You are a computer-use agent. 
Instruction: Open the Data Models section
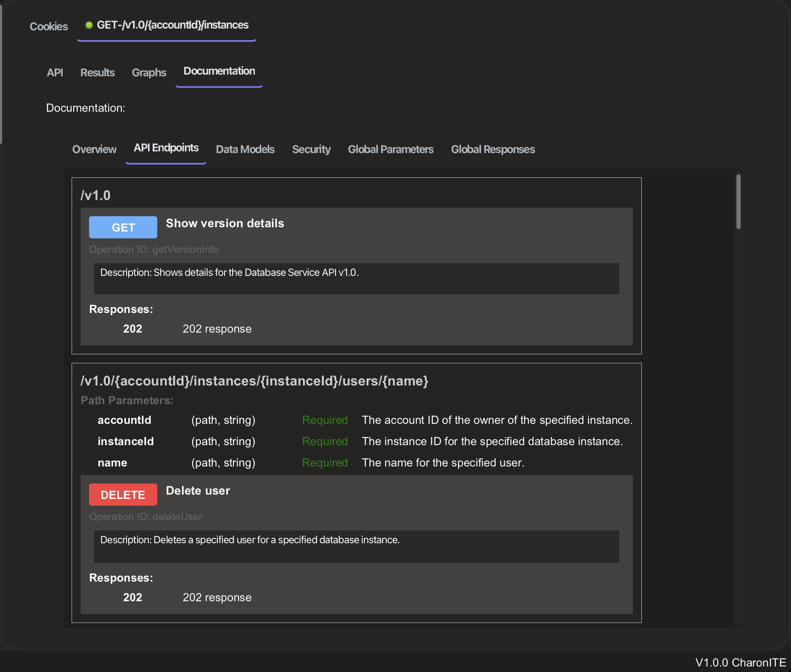(245, 149)
